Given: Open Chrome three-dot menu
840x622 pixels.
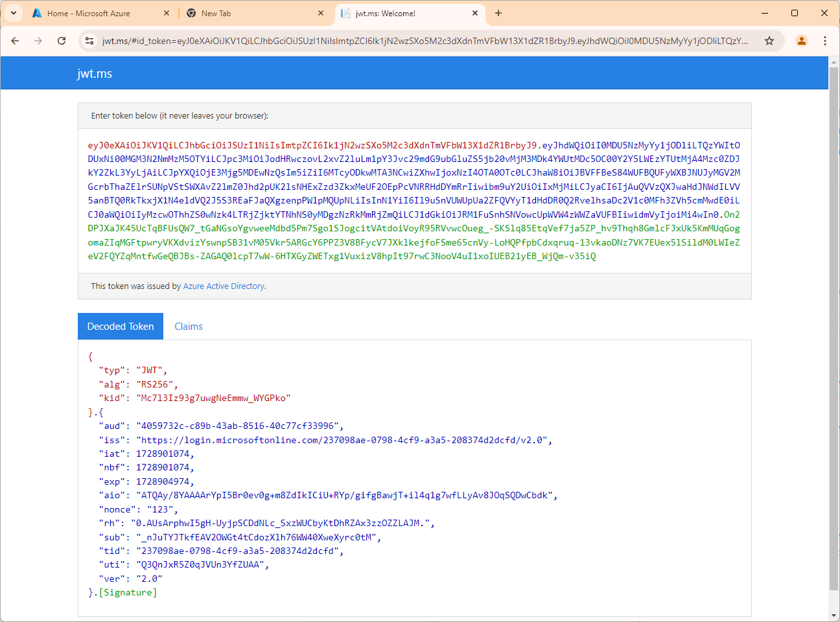Looking at the screenshot, I should pos(825,41).
